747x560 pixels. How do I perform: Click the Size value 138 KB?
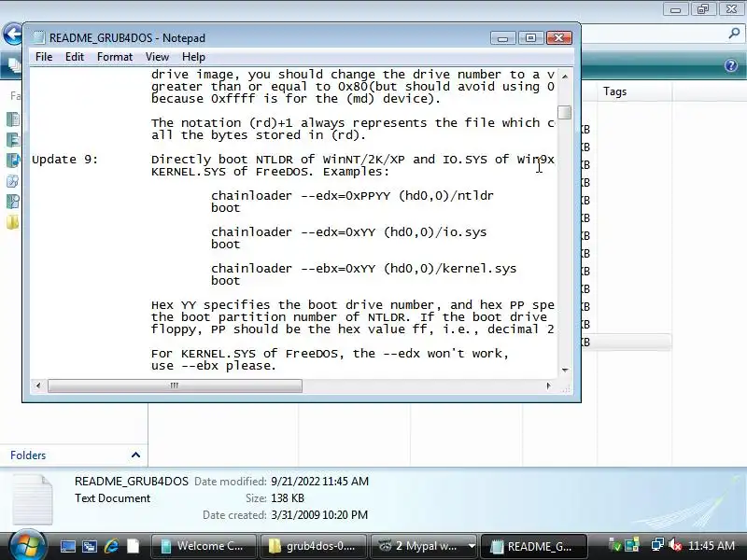tap(288, 498)
